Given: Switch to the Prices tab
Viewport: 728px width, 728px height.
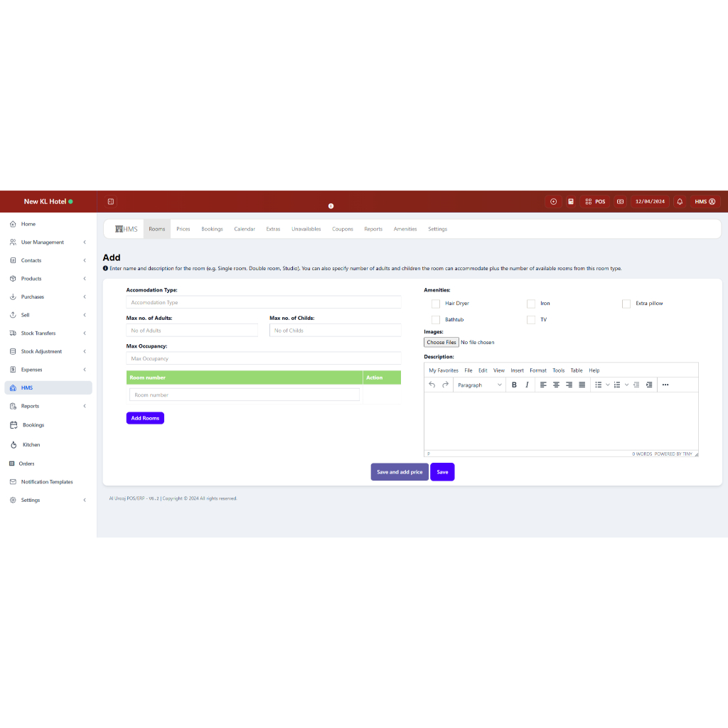Looking at the screenshot, I should [x=183, y=229].
